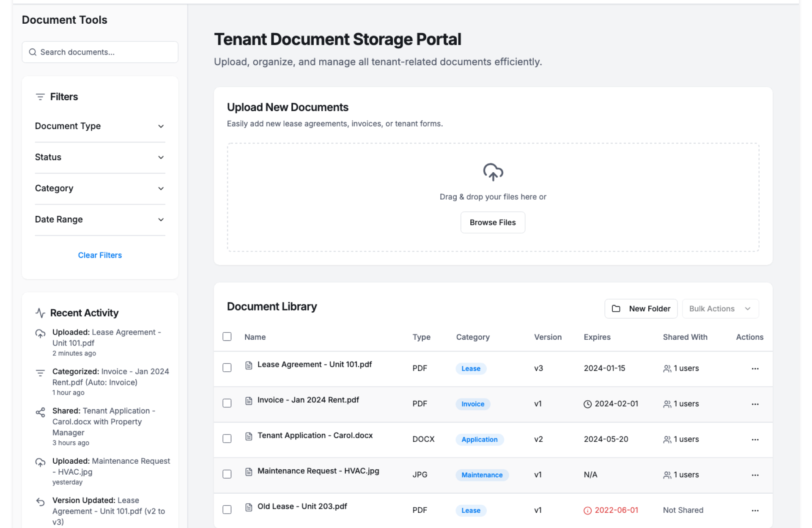
Task: Click the share icon in Recent Activity
Action: click(40, 412)
